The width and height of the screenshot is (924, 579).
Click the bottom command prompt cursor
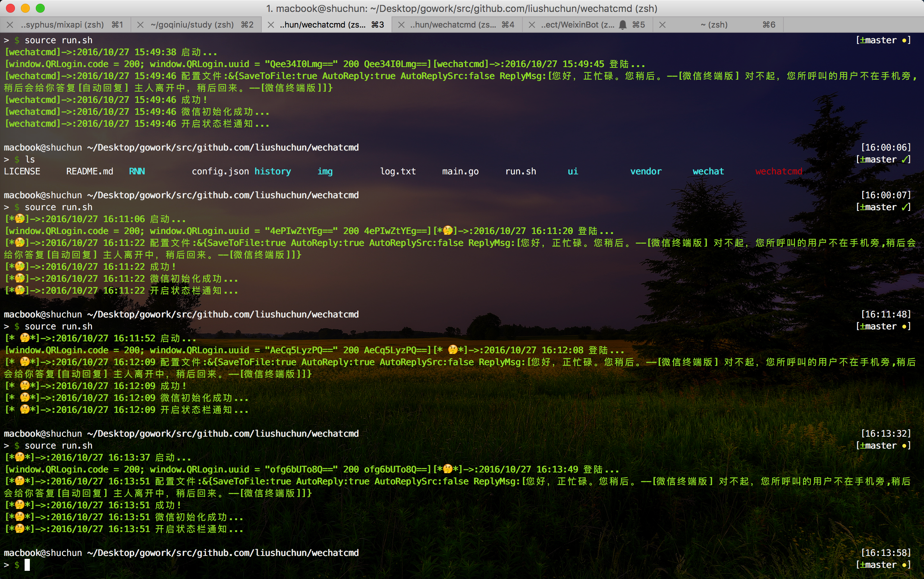point(27,565)
